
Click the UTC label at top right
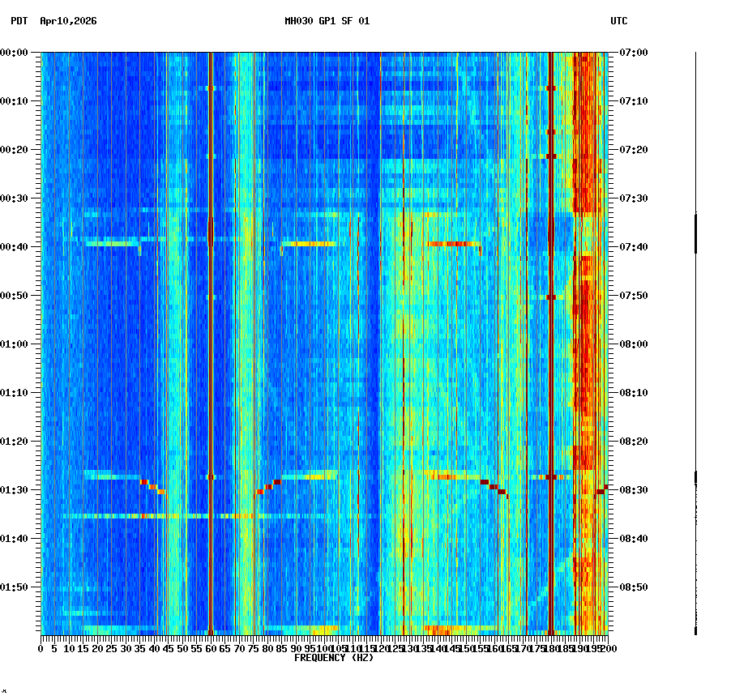coord(618,22)
